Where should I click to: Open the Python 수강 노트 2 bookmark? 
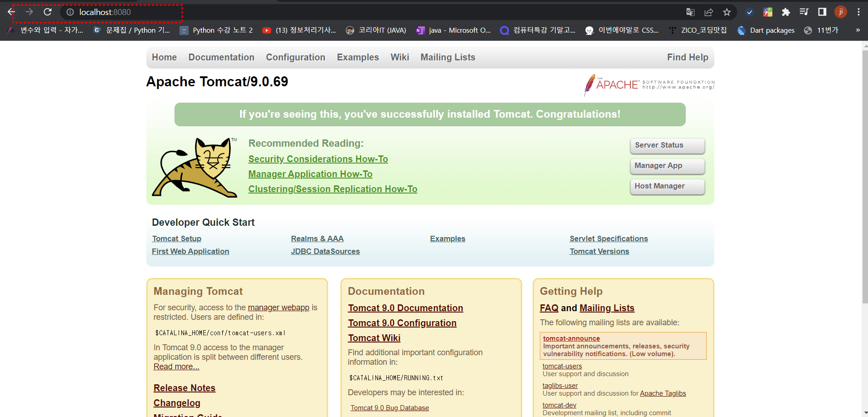coord(216,30)
